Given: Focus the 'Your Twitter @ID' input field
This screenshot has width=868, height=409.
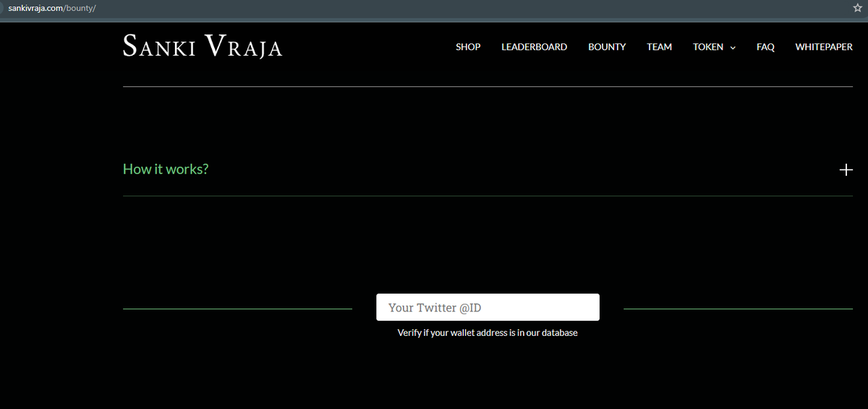Looking at the screenshot, I should point(488,307).
